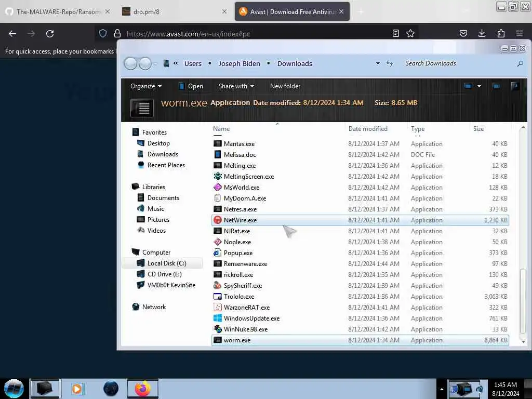
Task: Close the dro.pm/8 tab
Action: [x=224, y=11]
